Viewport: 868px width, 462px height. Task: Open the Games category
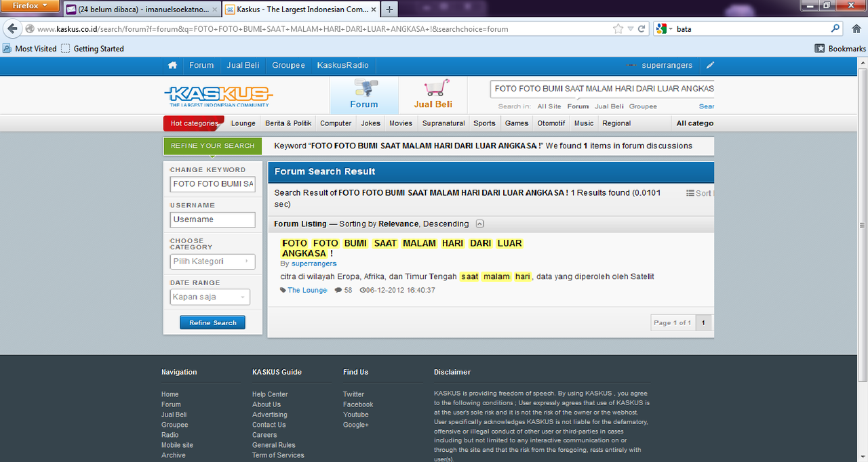click(517, 123)
